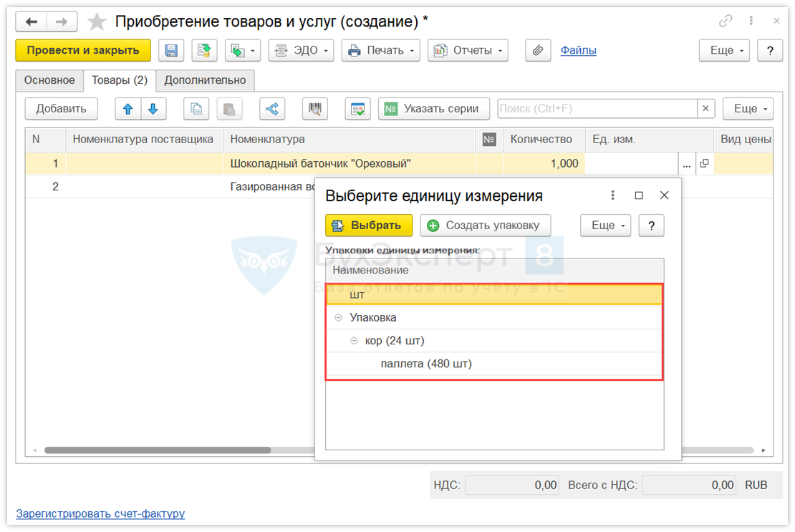Click the fill table checkmark icon
Viewport: 795px width, 532px height.
pos(357,108)
